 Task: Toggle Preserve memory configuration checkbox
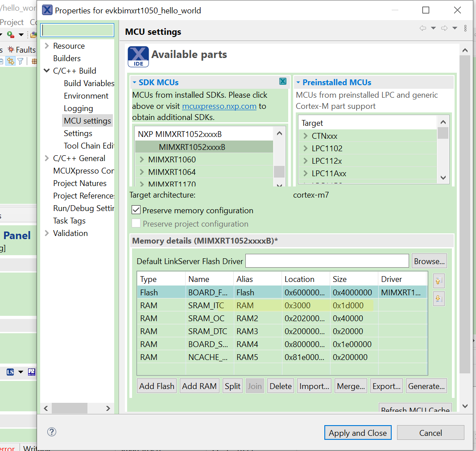(136, 210)
